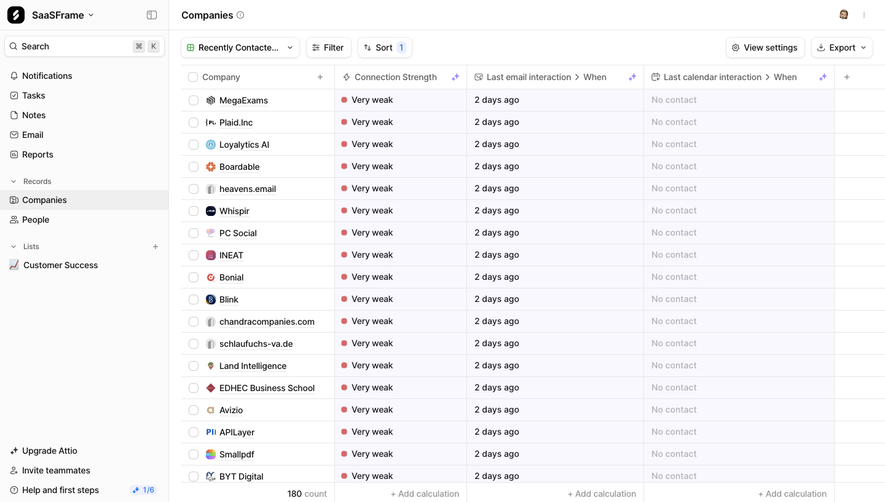The height and width of the screenshot is (502, 885).
Task: Click the INEAT logo icon
Action: coord(211,255)
